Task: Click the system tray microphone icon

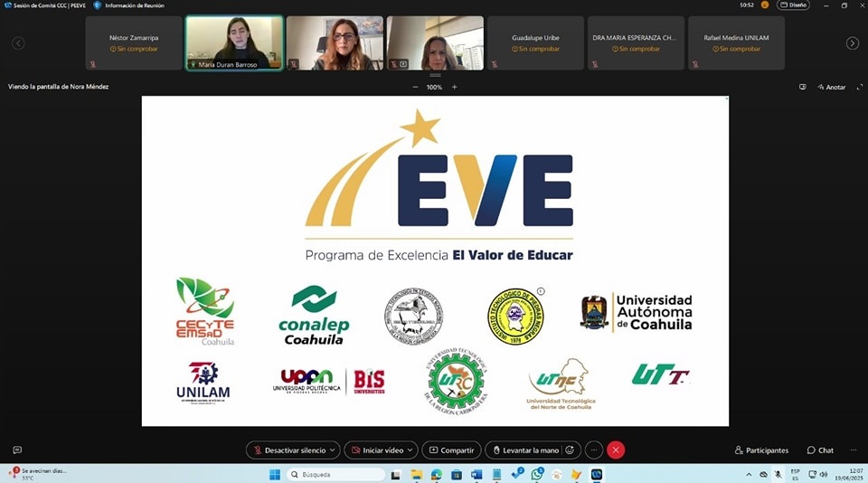Action: (778, 474)
